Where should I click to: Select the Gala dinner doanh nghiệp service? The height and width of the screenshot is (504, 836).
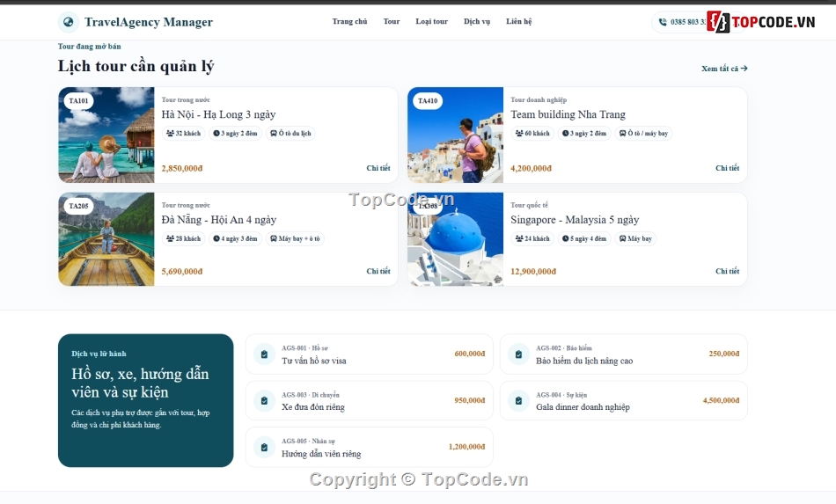(624, 400)
